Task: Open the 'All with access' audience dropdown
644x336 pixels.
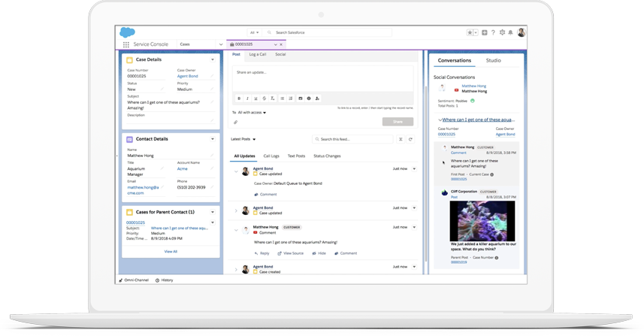Action: 251,113
